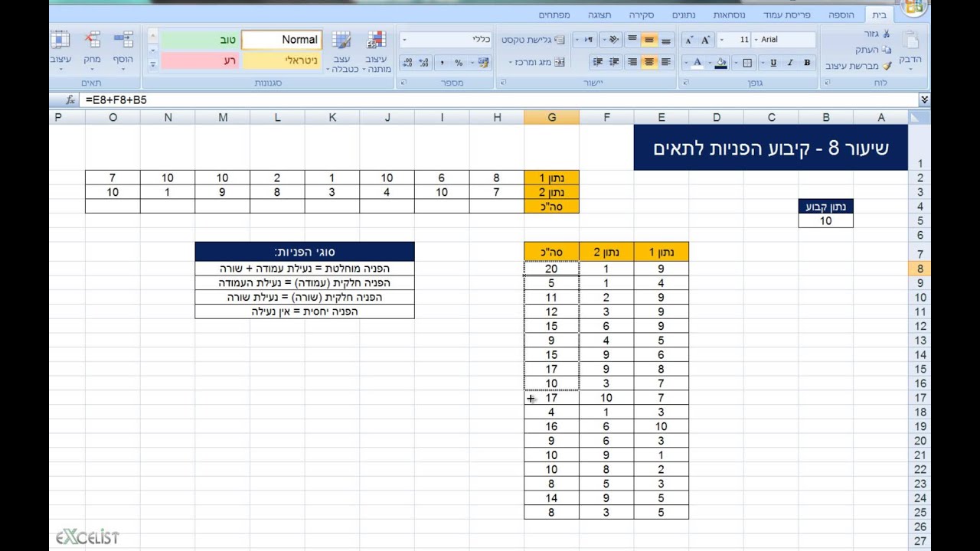980x551 pixels.
Task: Increase font size with the large A
Action: click(x=705, y=40)
